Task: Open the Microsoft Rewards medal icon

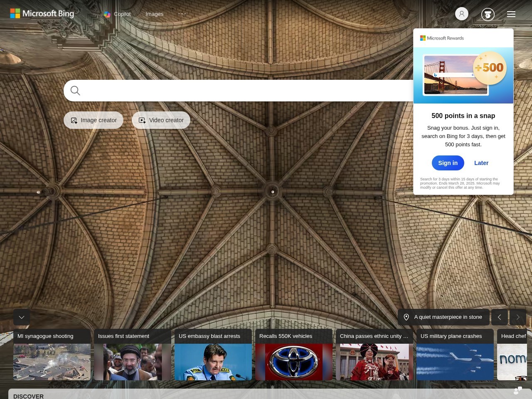Action: point(488,15)
